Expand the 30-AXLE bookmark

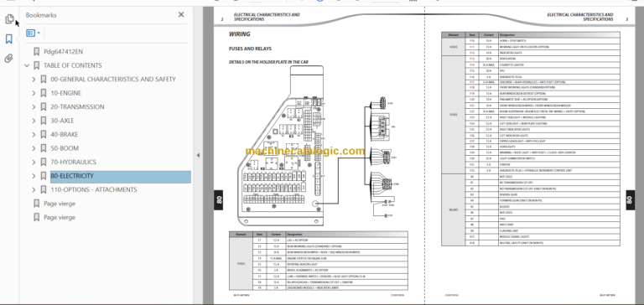pyautogui.click(x=34, y=121)
